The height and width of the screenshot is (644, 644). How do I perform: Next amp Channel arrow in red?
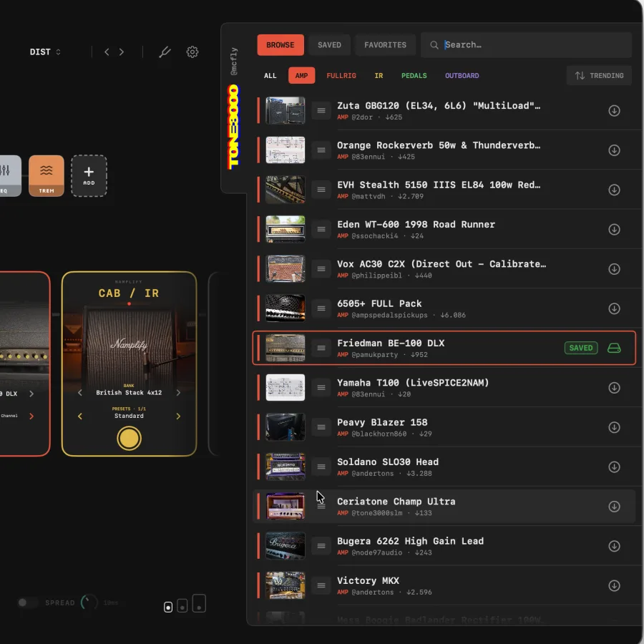31,416
